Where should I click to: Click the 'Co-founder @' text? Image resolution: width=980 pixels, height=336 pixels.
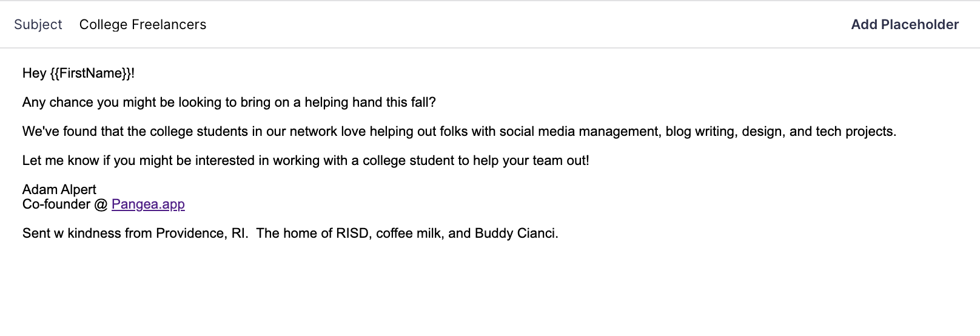coord(64,204)
